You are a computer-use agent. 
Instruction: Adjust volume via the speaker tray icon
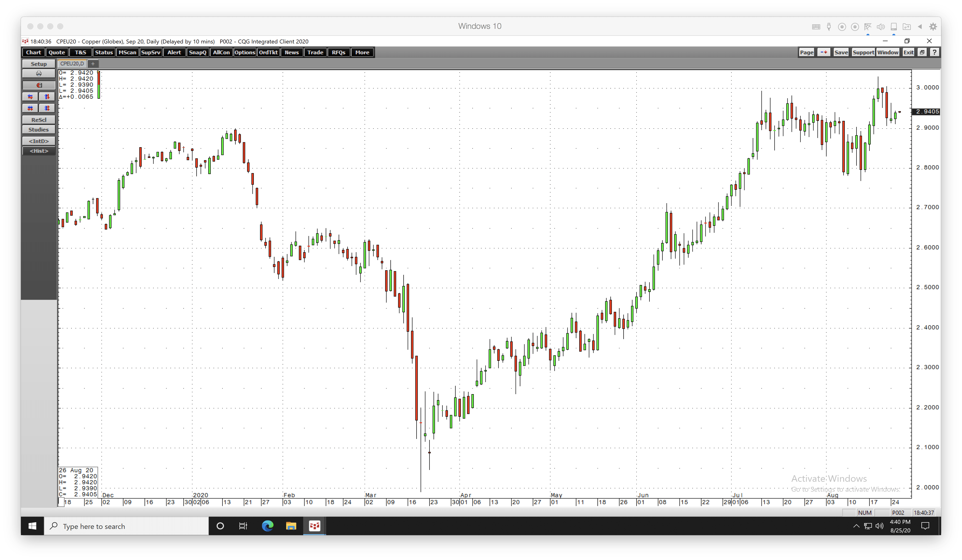(880, 526)
